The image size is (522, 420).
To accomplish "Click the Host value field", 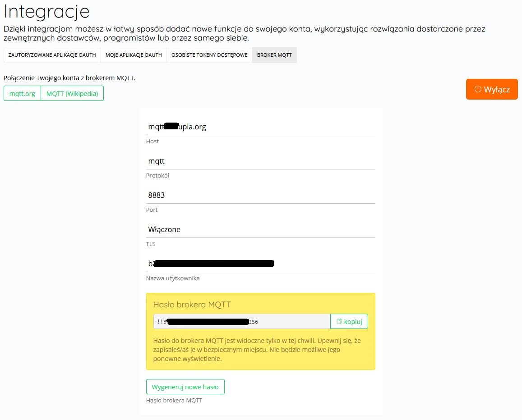I will (x=260, y=127).
